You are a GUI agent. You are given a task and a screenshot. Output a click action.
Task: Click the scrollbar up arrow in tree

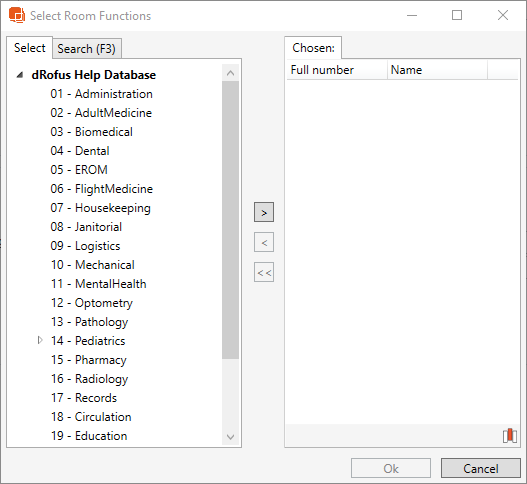pos(231,73)
